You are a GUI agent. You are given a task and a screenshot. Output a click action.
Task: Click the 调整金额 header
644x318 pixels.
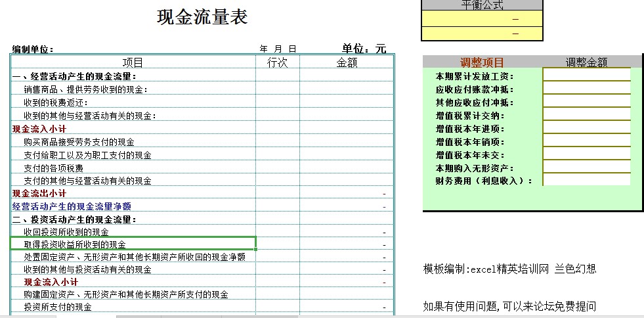586,62
